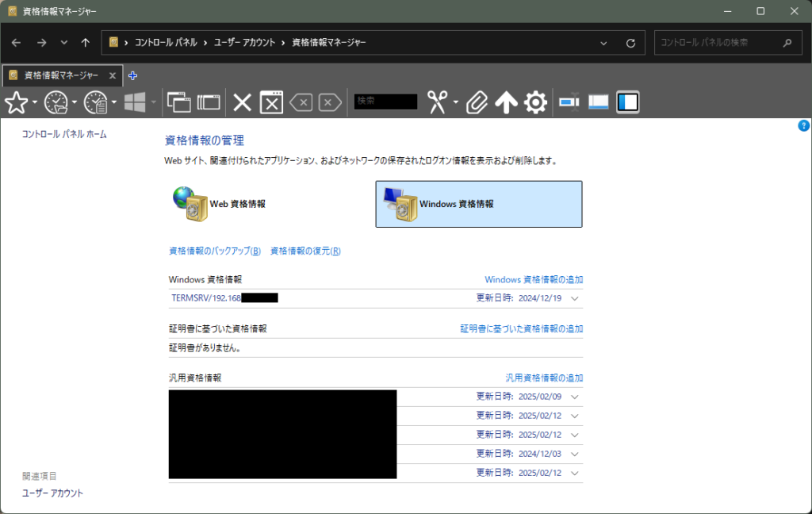The width and height of the screenshot is (812, 514).
Task: Expand the favorites star dropdown arrow
Action: (35, 102)
